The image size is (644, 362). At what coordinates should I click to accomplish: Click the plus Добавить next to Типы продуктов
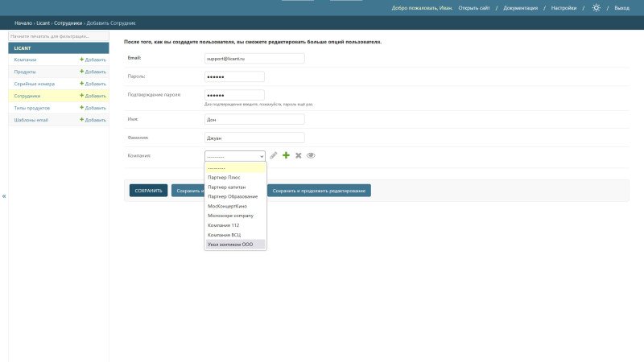[x=93, y=108]
